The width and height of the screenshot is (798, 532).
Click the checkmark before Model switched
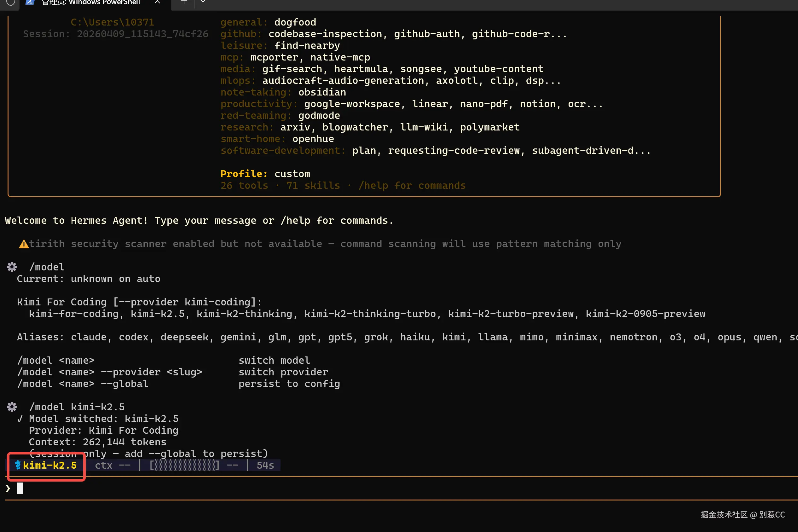(20, 419)
